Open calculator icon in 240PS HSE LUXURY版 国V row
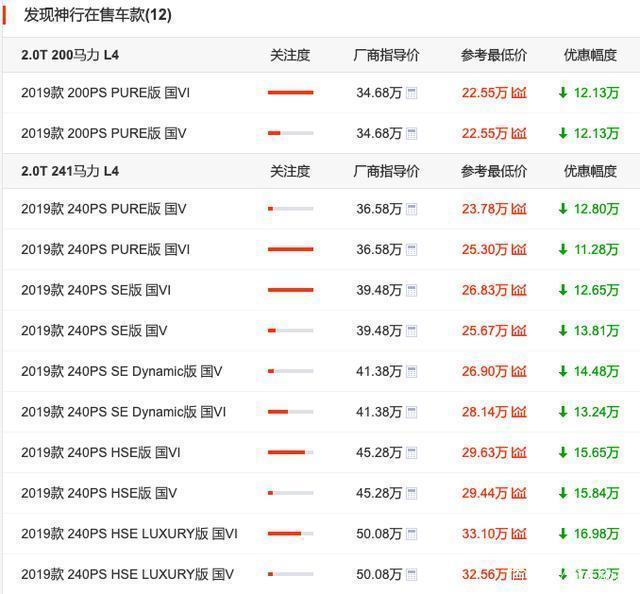This screenshot has width=640, height=594. click(411, 574)
